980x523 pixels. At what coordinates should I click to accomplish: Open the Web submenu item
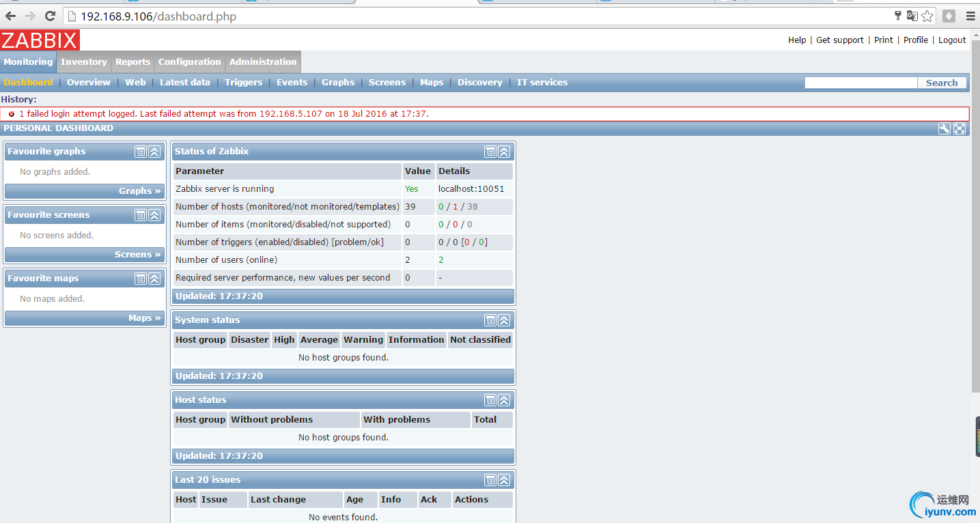(x=135, y=83)
